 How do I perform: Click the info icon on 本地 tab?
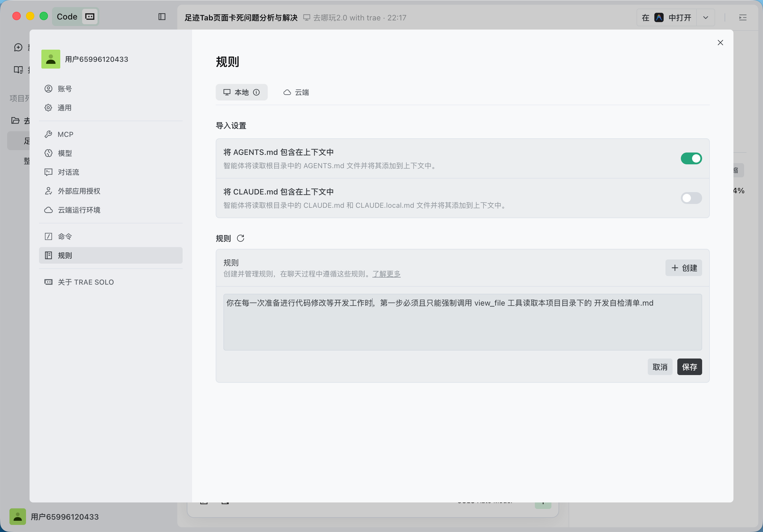click(256, 93)
